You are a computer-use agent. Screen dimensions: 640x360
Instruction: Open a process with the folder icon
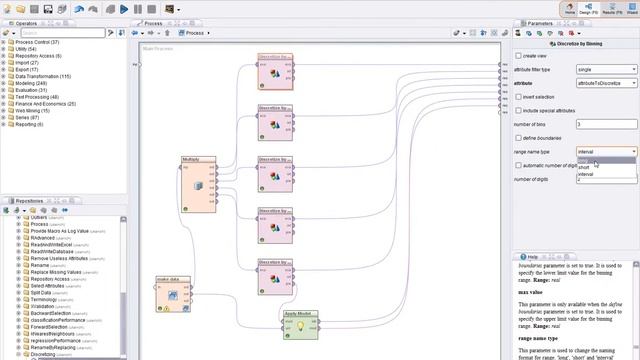(21, 9)
